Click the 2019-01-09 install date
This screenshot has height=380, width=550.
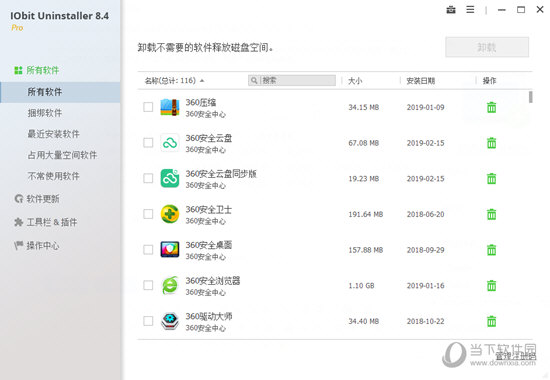pos(425,107)
